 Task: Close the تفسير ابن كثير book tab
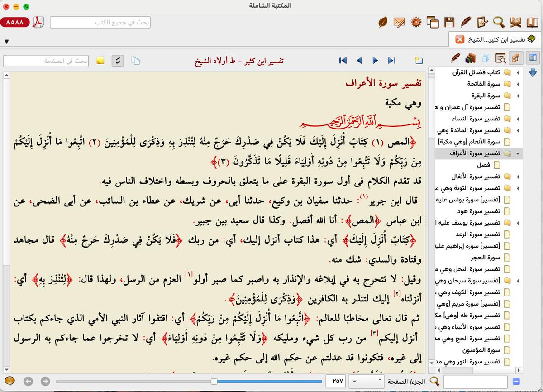click(x=460, y=39)
